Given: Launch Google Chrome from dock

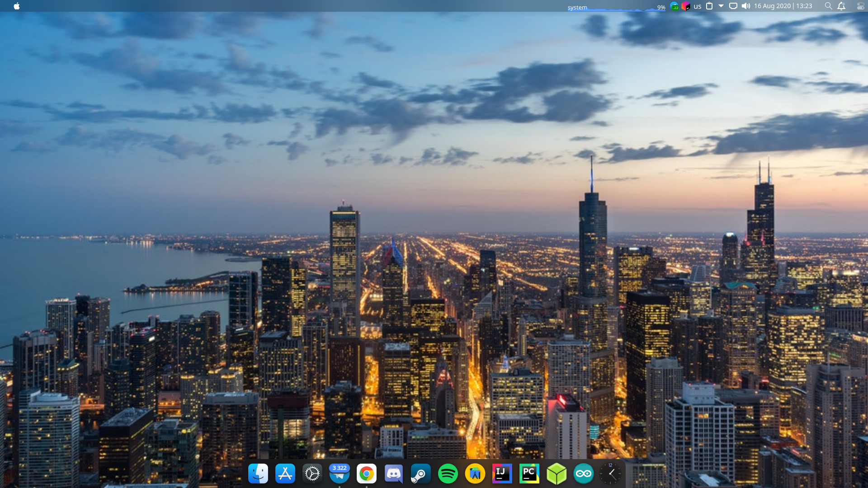Looking at the screenshot, I should [367, 474].
